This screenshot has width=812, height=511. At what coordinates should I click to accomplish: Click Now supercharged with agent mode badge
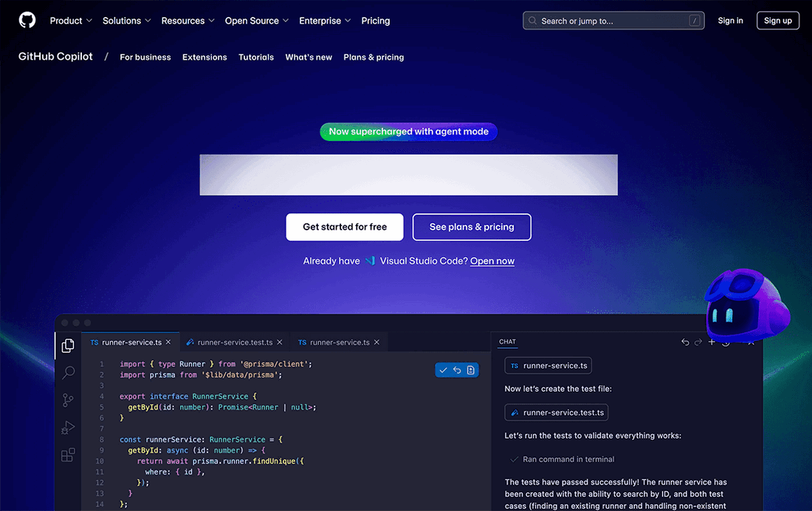(409, 131)
